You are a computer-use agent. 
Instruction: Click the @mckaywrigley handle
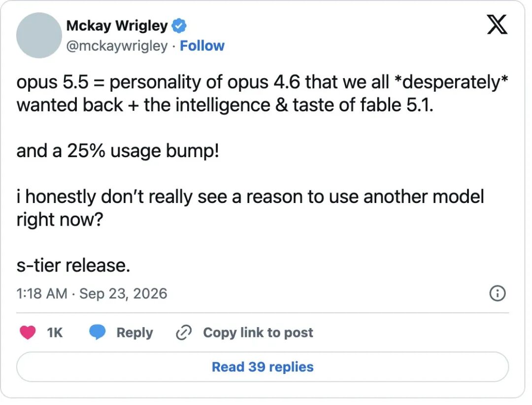tap(117, 46)
